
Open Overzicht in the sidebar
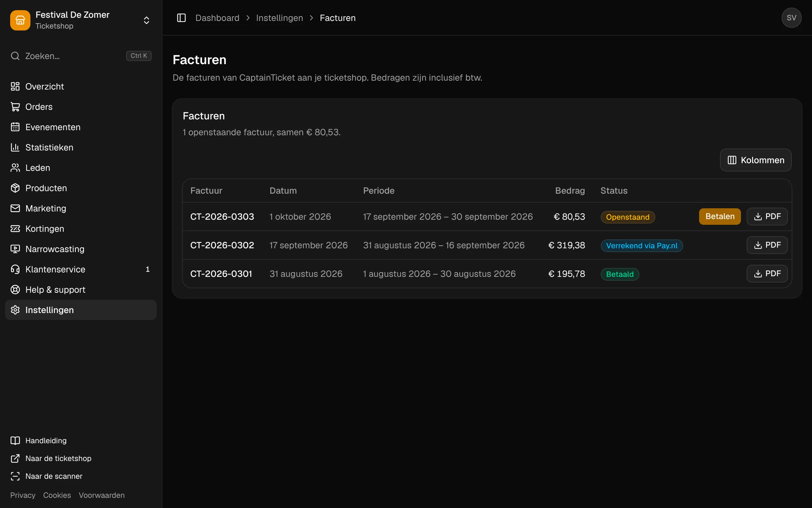81,86
